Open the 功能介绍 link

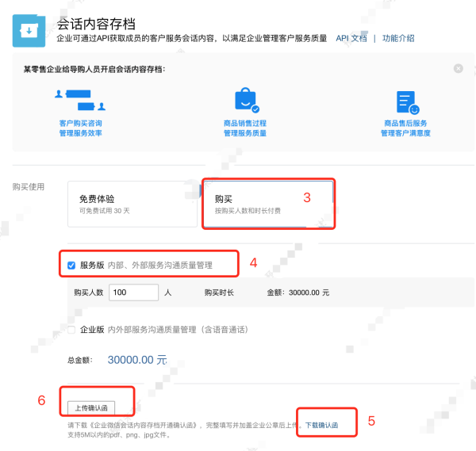[x=398, y=38]
